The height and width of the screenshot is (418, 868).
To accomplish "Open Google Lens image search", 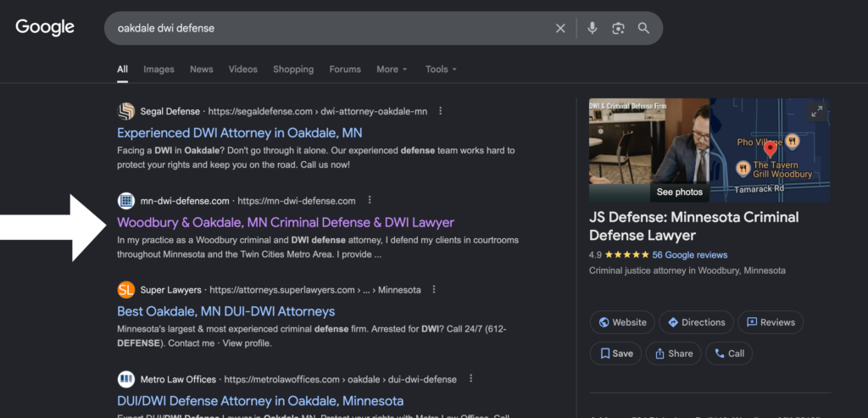I will [x=618, y=28].
